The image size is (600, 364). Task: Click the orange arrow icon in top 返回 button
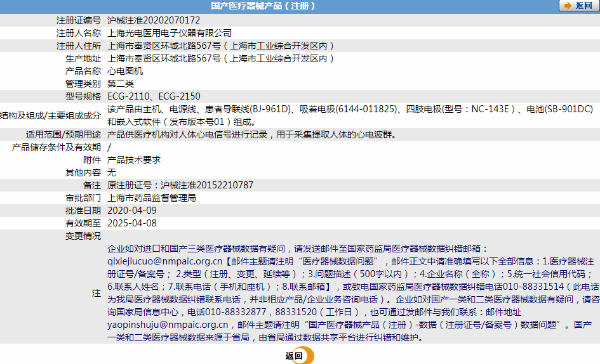(568, 6)
